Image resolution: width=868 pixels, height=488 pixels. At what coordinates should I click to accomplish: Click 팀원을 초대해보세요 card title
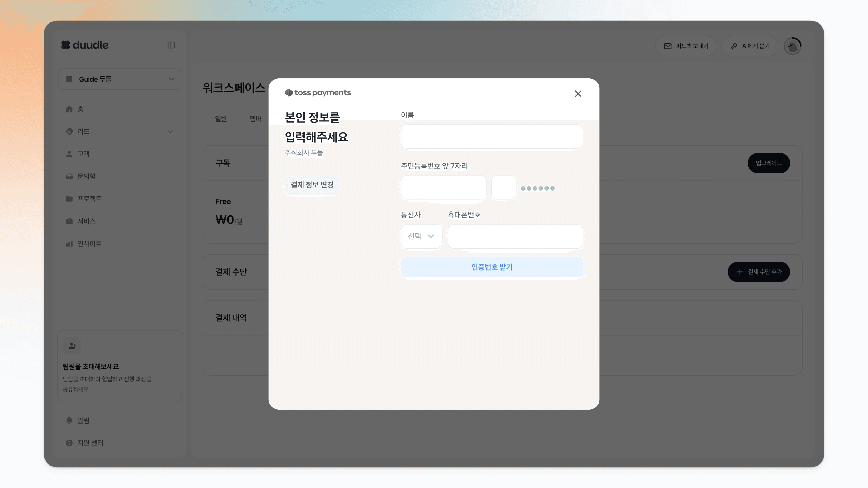[91, 366]
